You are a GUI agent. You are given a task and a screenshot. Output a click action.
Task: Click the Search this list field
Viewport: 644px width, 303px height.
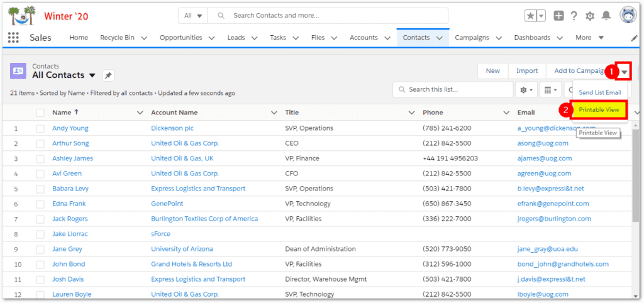pyautogui.click(x=453, y=89)
